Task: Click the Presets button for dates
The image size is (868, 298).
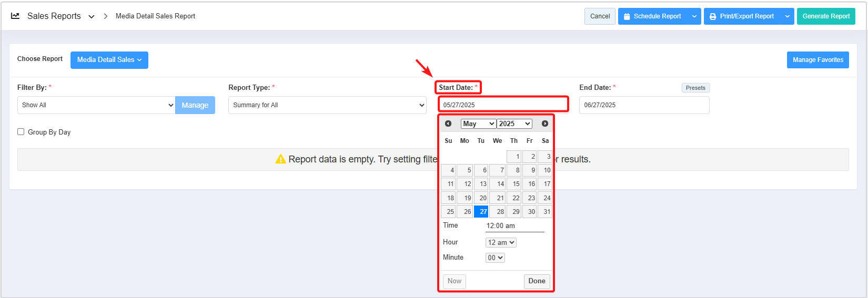Action: coord(695,88)
